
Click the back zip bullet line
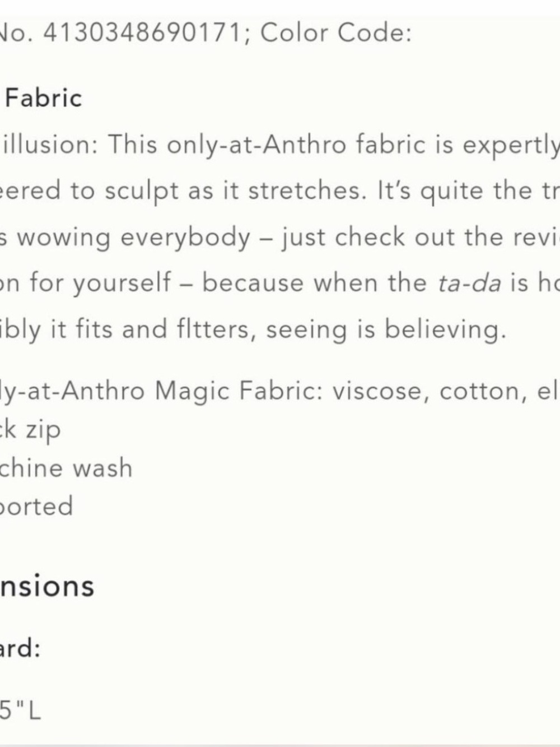(x=30, y=430)
